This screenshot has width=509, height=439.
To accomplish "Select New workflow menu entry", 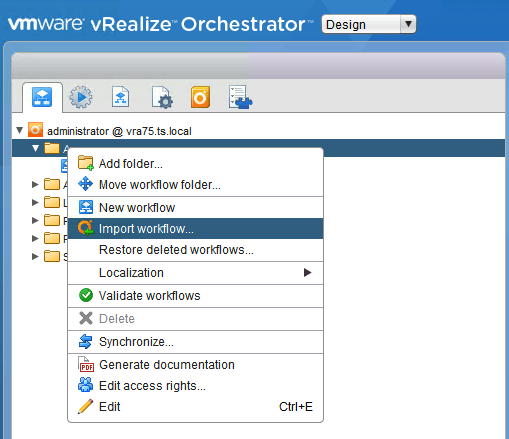I will (x=195, y=208).
